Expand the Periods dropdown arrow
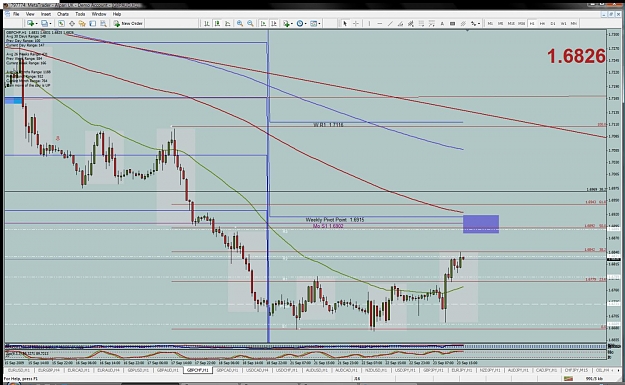The height and width of the screenshot is (385, 625). coord(305,24)
